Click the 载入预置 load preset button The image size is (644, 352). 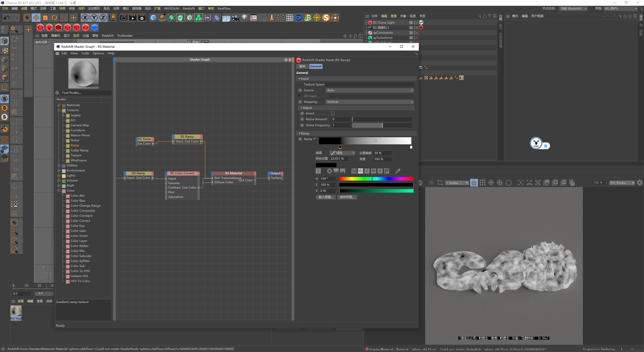click(x=326, y=197)
